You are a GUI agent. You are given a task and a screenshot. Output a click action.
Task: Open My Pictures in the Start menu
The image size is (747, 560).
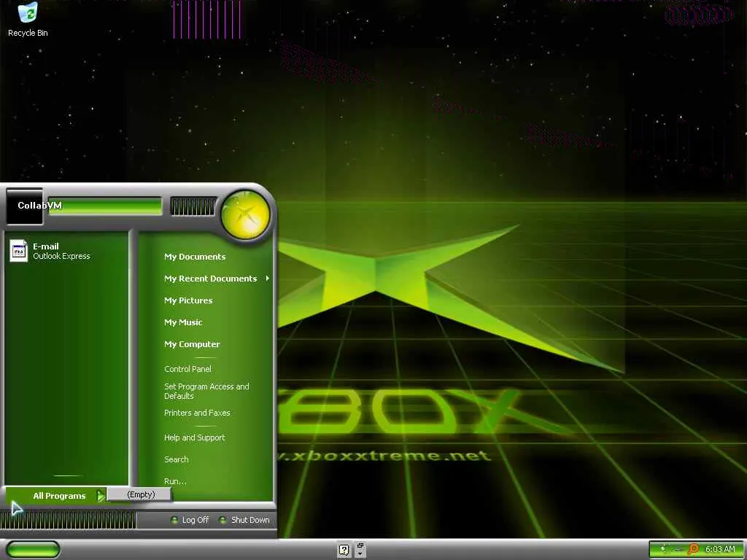coord(188,300)
